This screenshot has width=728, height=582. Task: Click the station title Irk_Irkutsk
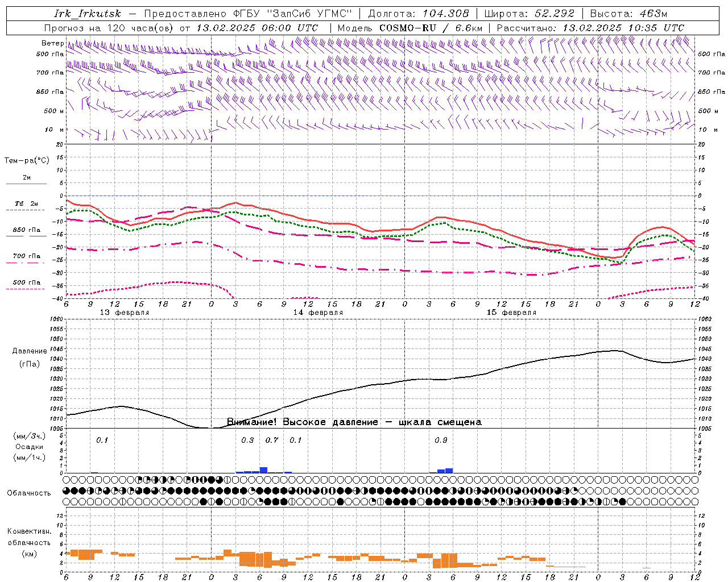tap(88, 14)
